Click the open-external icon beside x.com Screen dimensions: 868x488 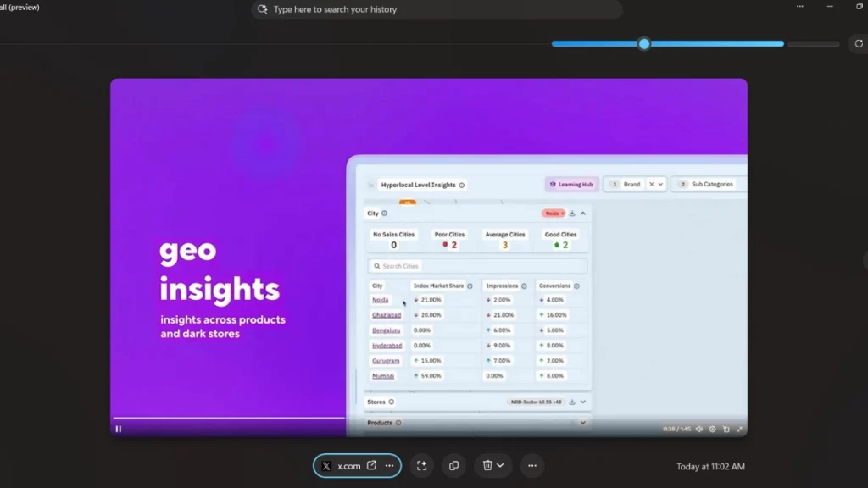tap(371, 465)
